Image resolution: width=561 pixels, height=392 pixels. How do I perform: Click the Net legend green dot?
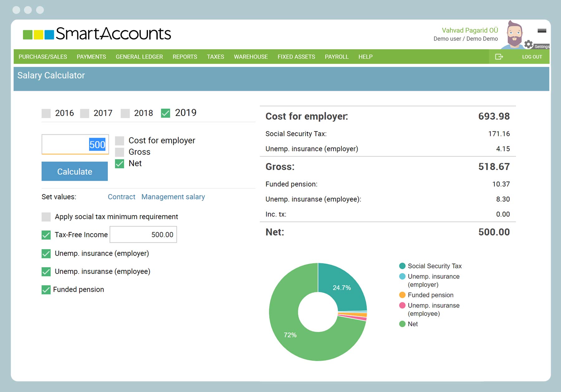(402, 324)
